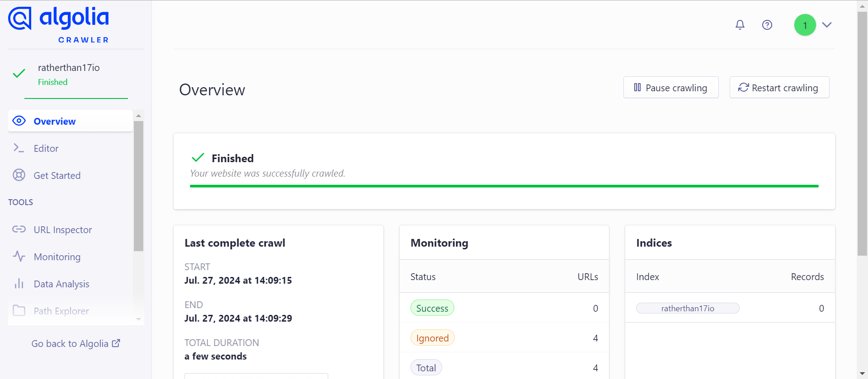Click the Algolia Crawler logo
The height and width of the screenshot is (379, 868).
point(59,25)
